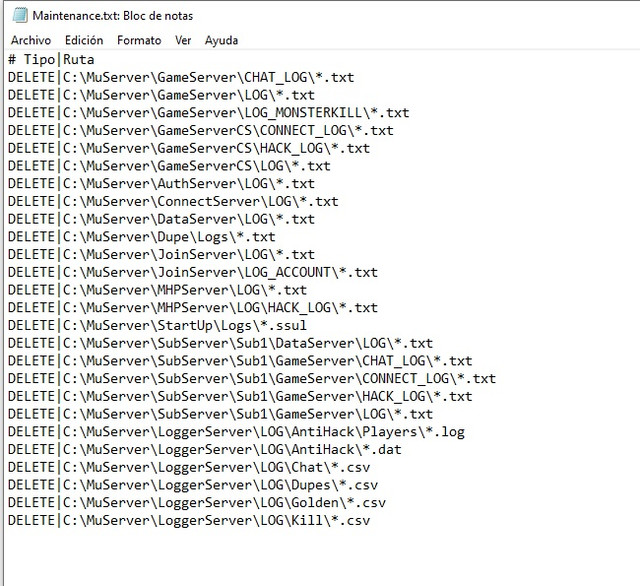640x586 pixels.
Task: Click the Sub1\GameServer\CHAT_LOG line
Action: pos(240,361)
